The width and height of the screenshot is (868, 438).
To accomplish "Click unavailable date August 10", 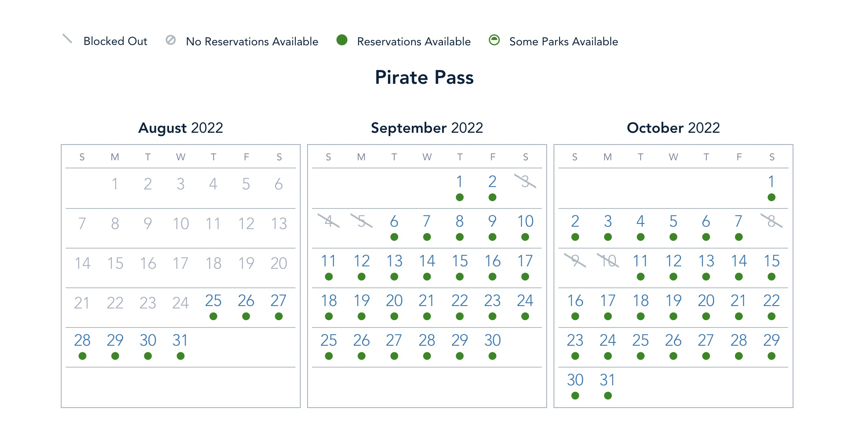I will pyautogui.click(x=180, y=223).
